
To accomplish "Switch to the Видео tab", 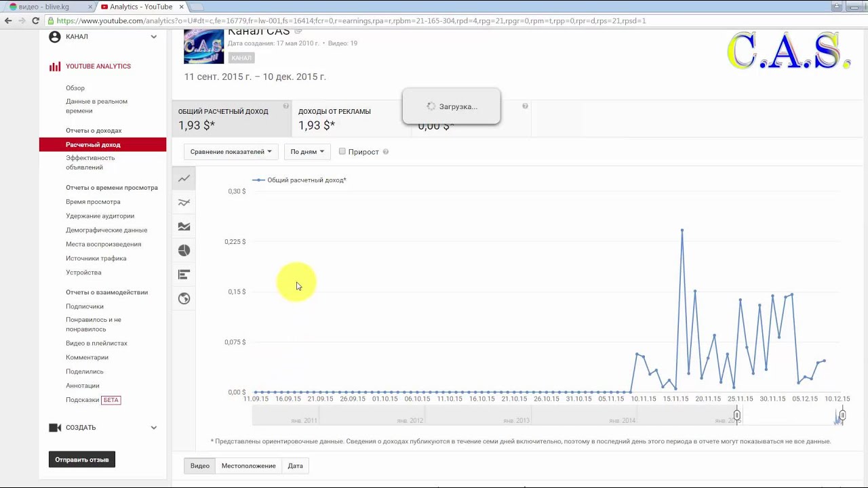I will coord(200,466).
